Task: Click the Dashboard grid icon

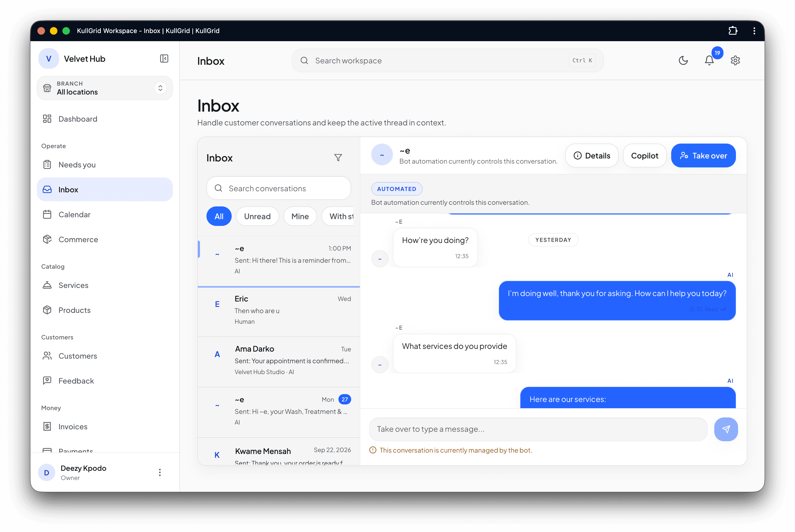Action: tap(47, 119)
